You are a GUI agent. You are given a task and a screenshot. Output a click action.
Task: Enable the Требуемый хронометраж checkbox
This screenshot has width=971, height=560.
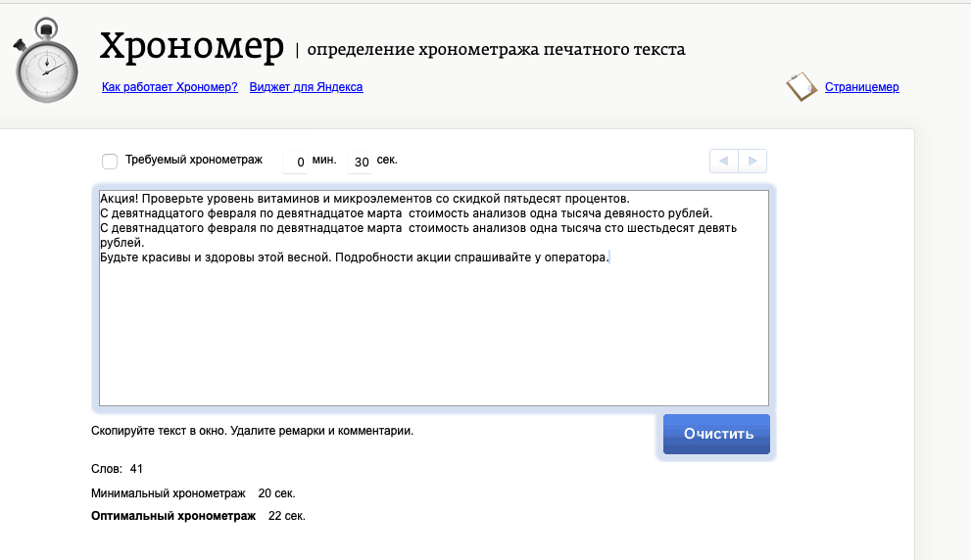(110, 161)
